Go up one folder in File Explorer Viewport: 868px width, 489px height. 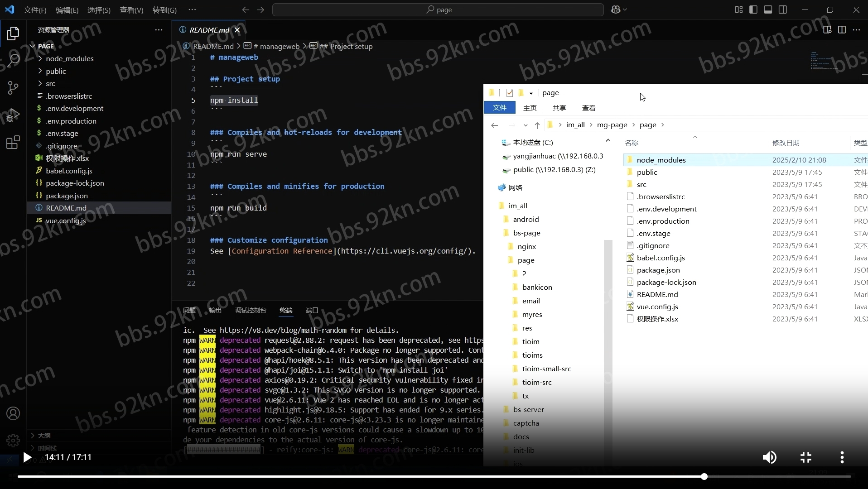(537, 125)
